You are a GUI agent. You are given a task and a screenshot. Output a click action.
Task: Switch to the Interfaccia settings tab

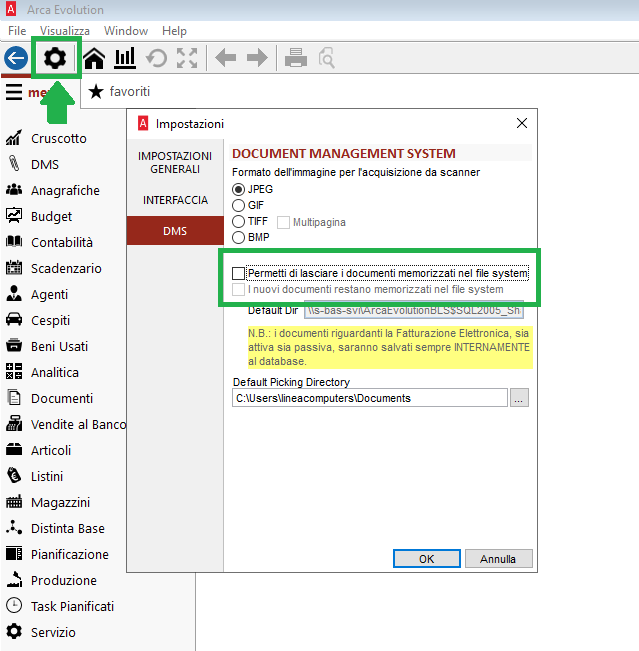point(175,200)
